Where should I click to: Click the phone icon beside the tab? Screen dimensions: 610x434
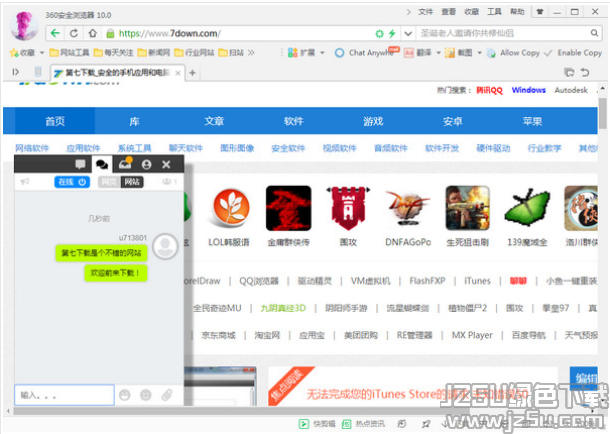(x=38, y=72)
